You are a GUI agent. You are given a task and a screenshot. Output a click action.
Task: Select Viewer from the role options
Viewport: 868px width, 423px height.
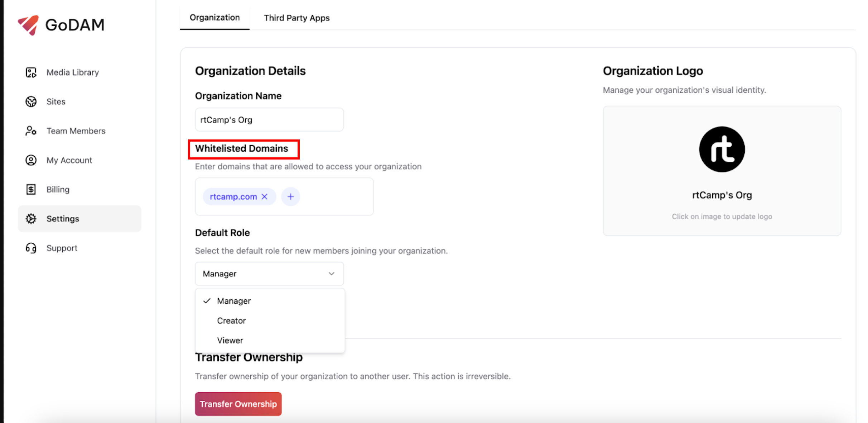pos(230,340)
